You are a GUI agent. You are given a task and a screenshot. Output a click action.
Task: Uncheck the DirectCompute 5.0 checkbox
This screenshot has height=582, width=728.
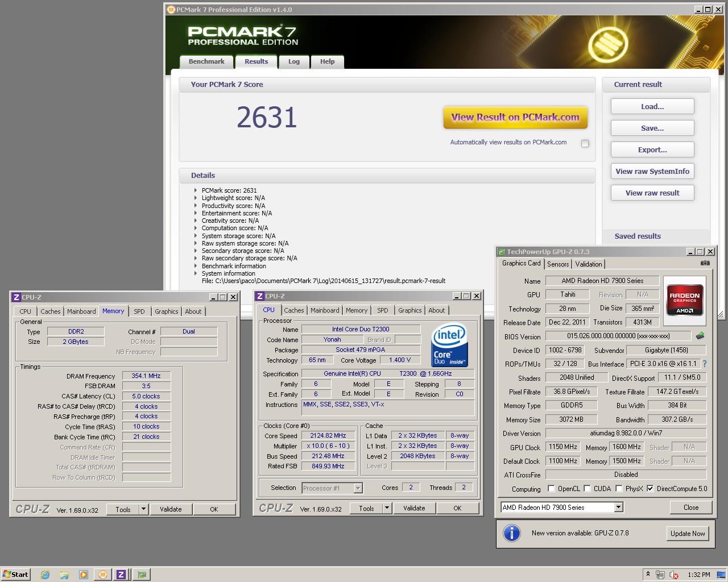coord(650,489)
